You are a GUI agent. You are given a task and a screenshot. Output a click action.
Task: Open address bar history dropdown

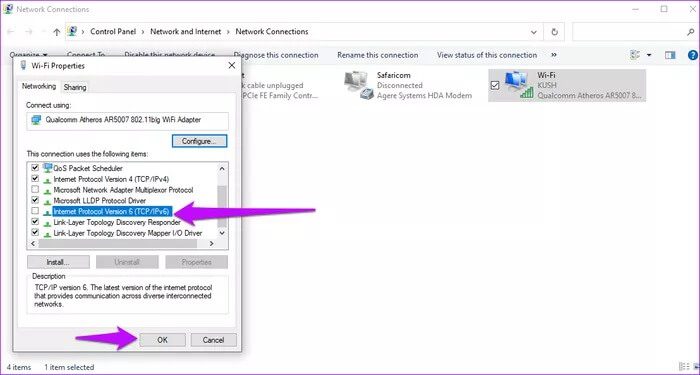click(x=534, y=32)
